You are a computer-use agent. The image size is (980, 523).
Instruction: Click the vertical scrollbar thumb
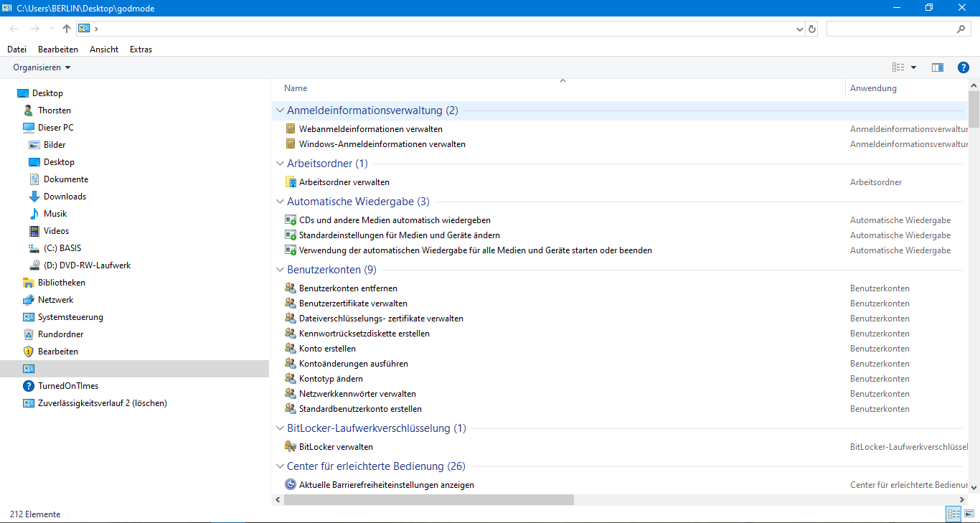click(x=974, y=108)
